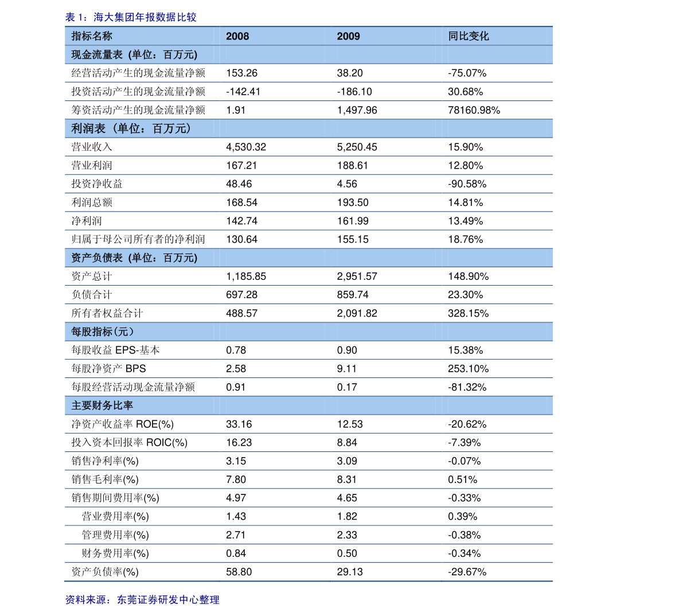Screen dimensions: 683x616
Task: Click the 净资产收益率 ROE(%) row label
Action: tap(122, 424)
